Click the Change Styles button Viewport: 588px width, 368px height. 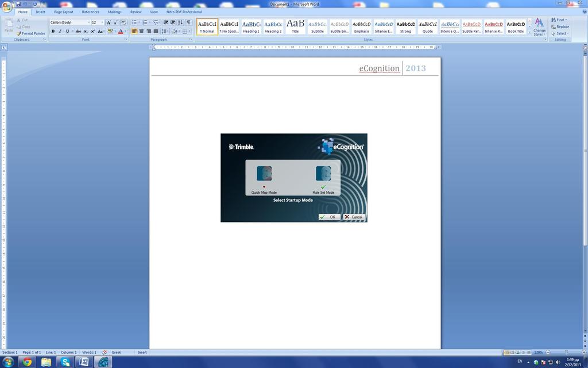(539, 27)
